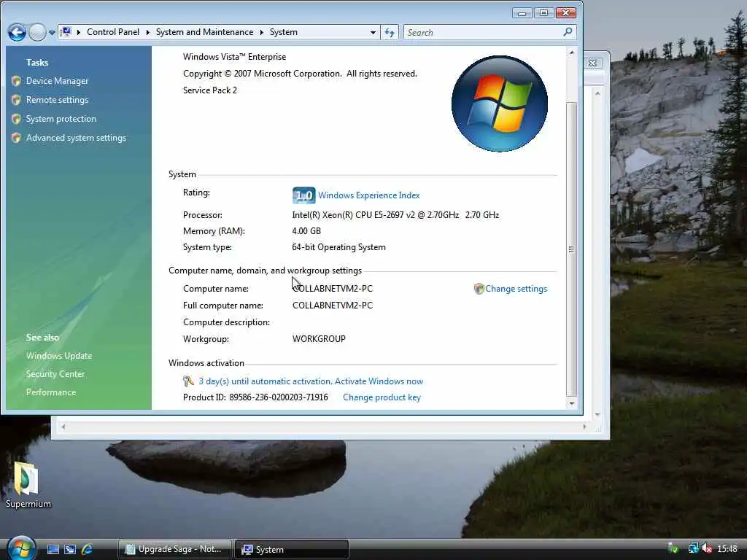Click the shield icon beside System protection
This screenshot has height=560, width=747.
click(16, 119)
